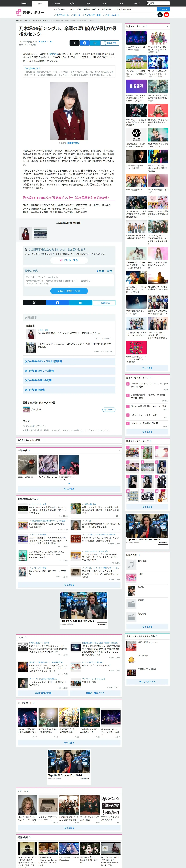This screenshot has height=868, width=186.
Task: Switch to お笑い tab
Action: [x=72, y=3]
